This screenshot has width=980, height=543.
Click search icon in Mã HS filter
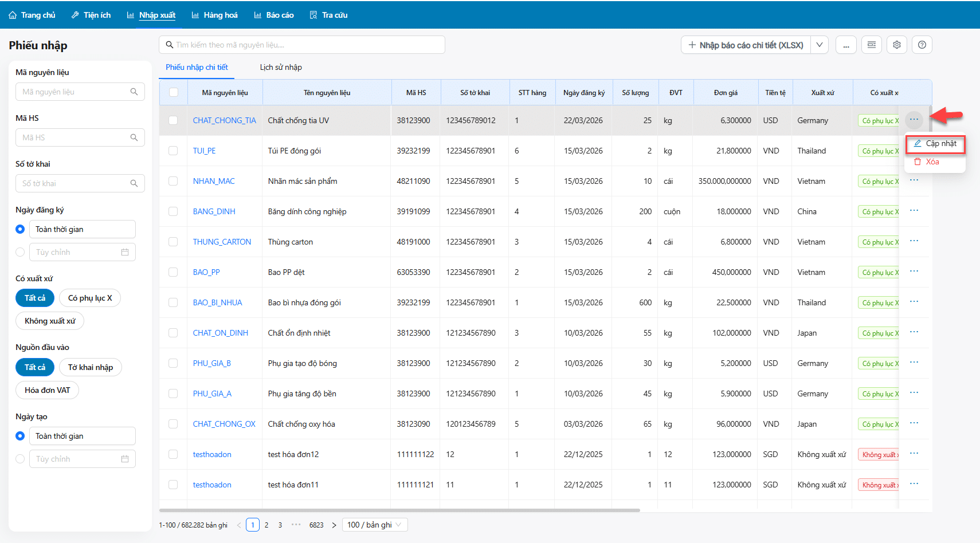pos(134,137)
